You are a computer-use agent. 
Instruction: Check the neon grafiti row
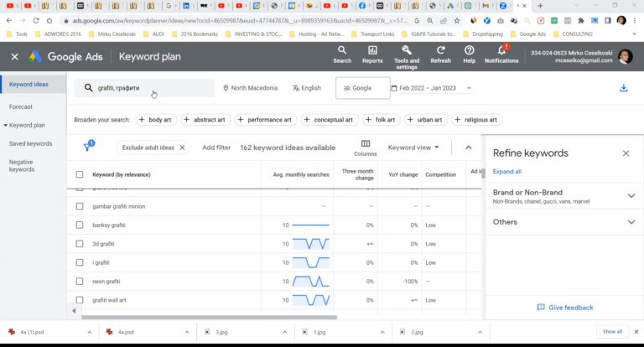(80, 282)
